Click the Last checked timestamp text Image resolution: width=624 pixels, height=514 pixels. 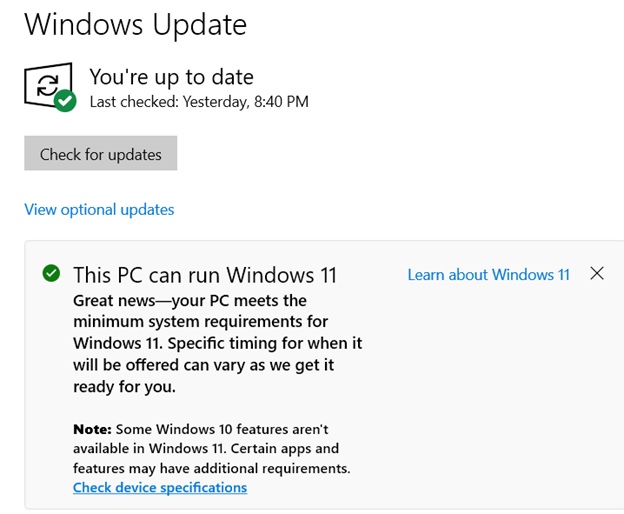coord(199,102)
